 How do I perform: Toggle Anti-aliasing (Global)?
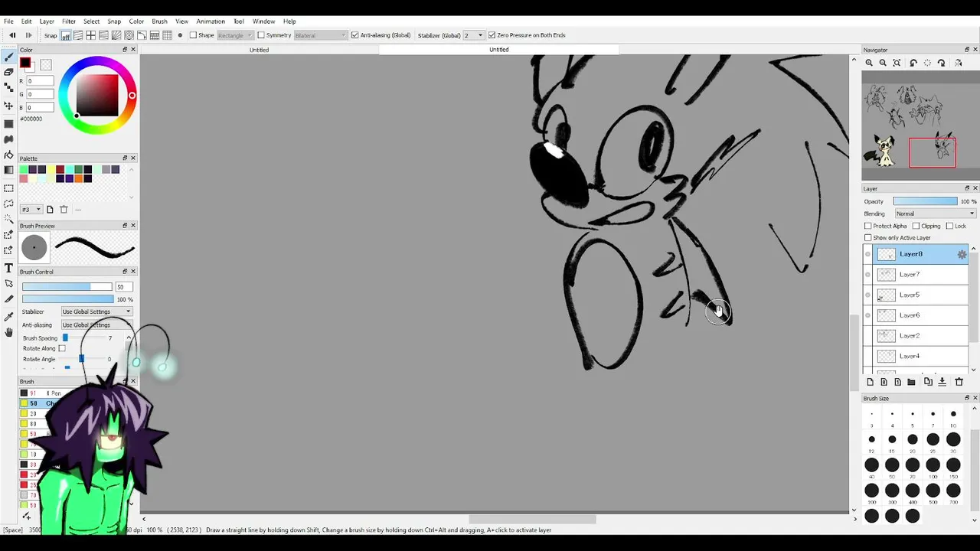354,35
